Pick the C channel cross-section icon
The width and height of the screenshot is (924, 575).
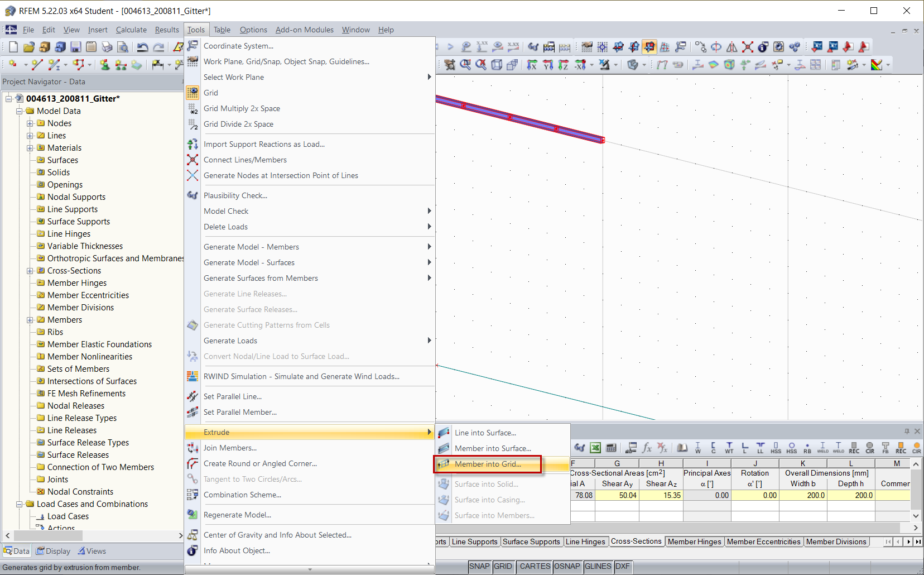pyautogui.click(x=714, y=448)
